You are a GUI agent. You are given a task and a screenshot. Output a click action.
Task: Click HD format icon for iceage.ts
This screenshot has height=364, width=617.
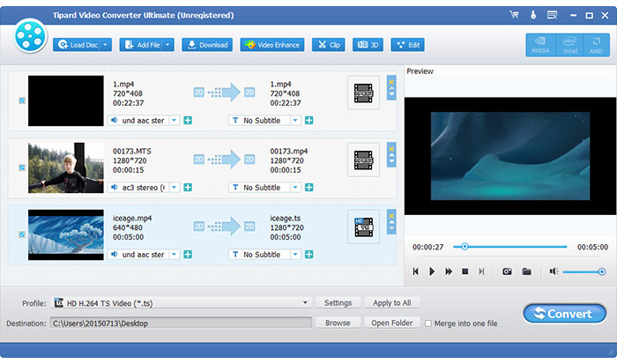point(363,227)
